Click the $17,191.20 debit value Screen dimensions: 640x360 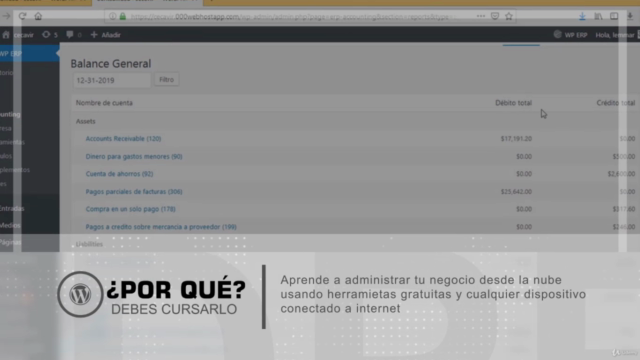tap(516, 139)
